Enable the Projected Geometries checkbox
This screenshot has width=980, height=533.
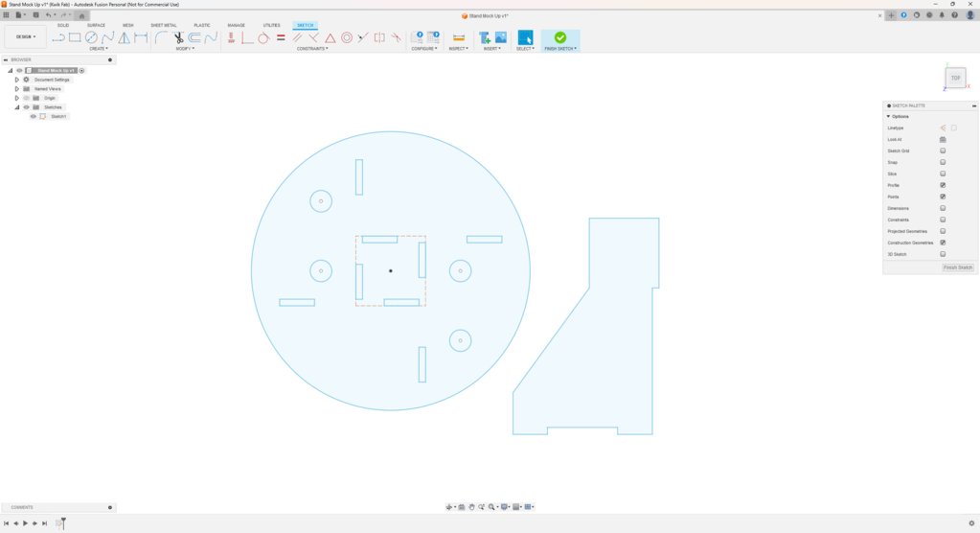(x=943, y=231)
